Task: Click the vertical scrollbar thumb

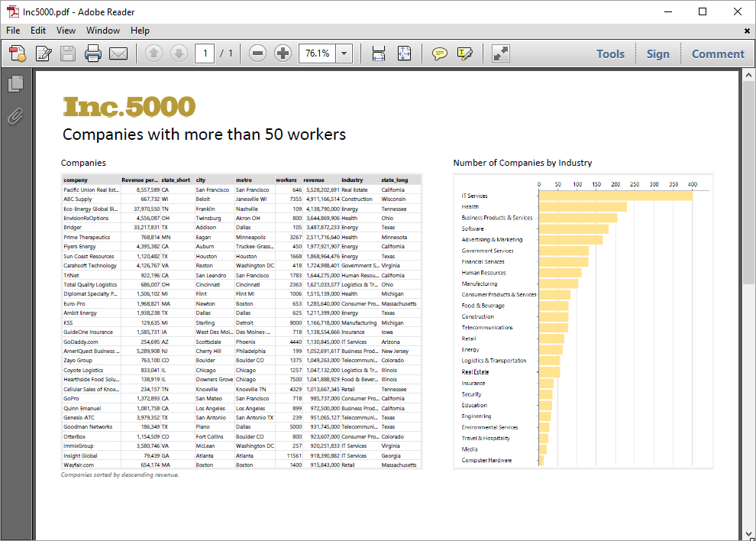Action: click(748, 183)
